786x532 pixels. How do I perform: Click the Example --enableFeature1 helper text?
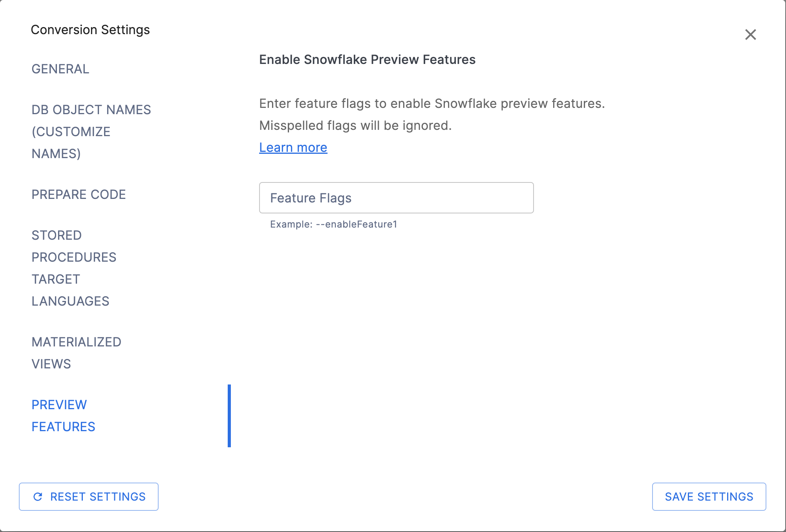click(333, 224)
